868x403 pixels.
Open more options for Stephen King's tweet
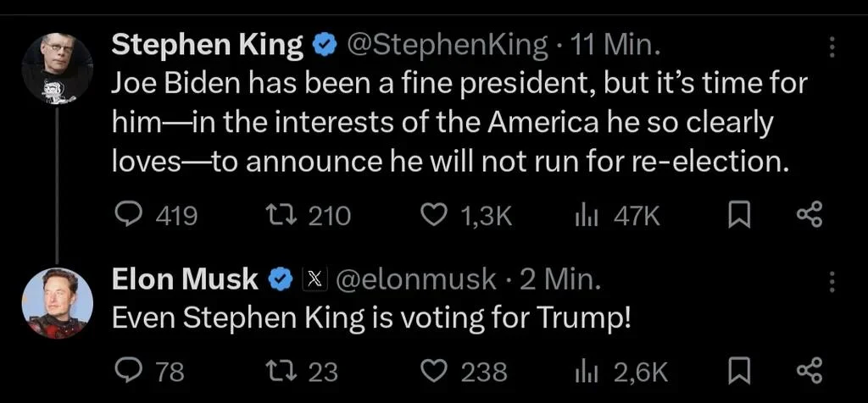(x=832, y=47)
